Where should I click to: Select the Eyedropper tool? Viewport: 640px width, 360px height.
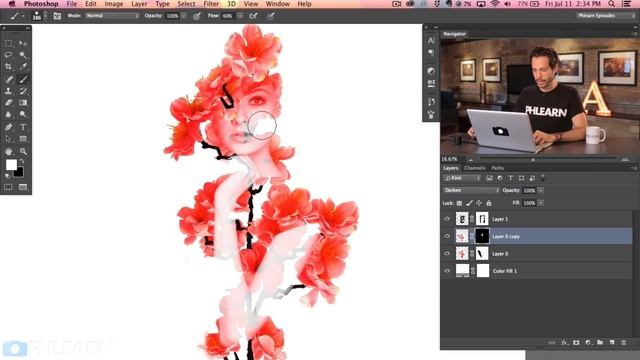(23, 67)
